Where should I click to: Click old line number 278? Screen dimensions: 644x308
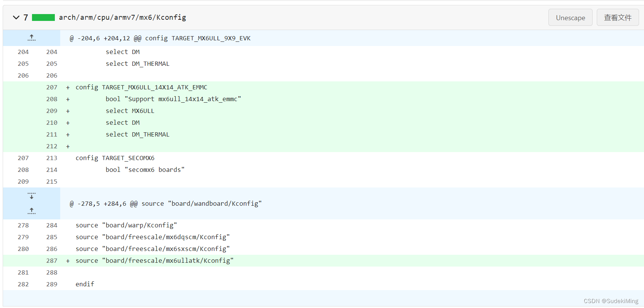(23, 225)
